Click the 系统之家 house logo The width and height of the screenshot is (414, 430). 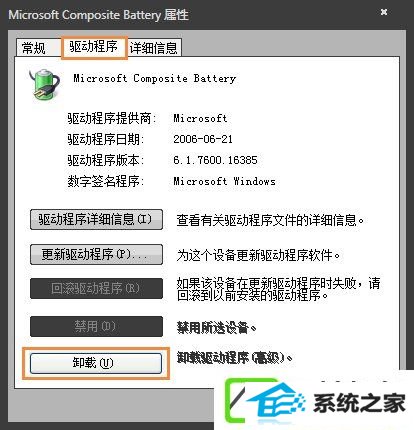pos(267,401)
